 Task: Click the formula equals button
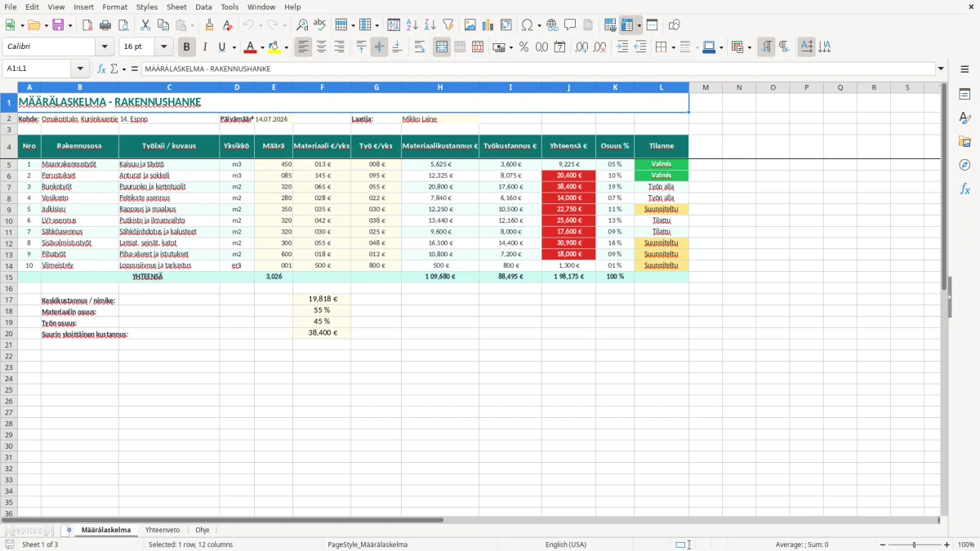coord(135,69)
